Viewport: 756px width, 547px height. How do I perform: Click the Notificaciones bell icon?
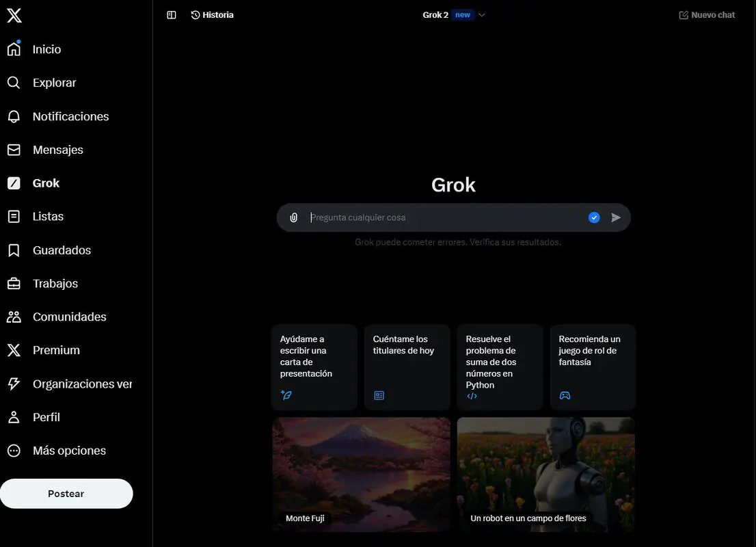point(14,116)
